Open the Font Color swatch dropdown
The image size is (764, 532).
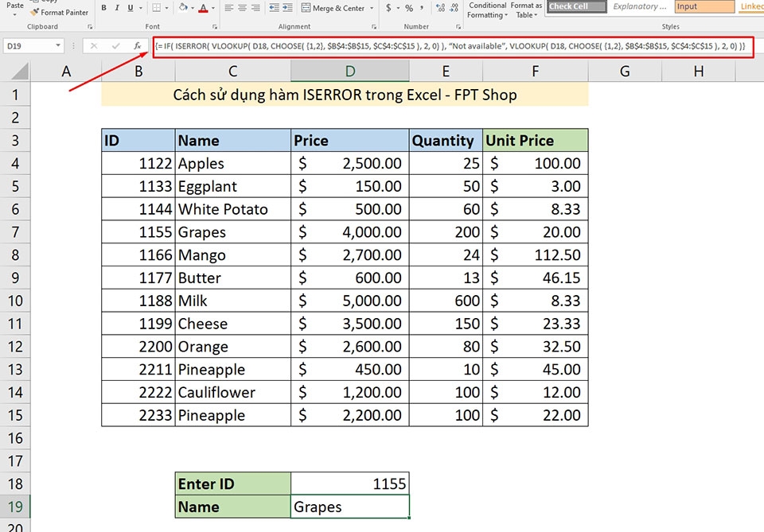tap(212, 8)
